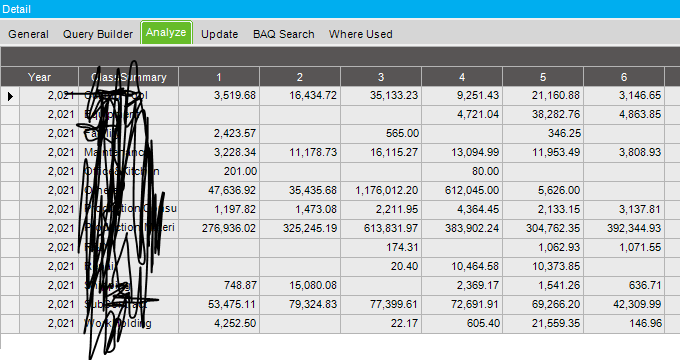The height and width of the screenshot is (360, 680).
Task: Select cell value 5,626.00
Action: [543, 190]
